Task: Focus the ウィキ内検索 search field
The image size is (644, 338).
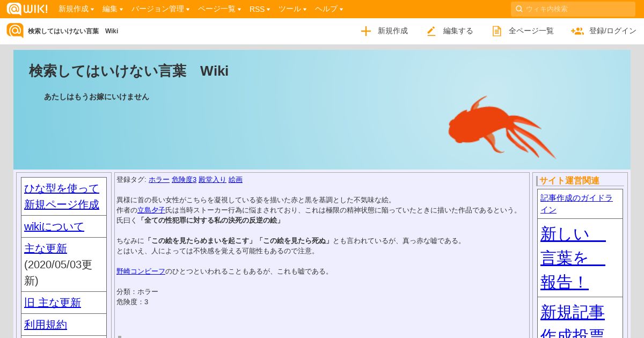Action: point(573,9)
